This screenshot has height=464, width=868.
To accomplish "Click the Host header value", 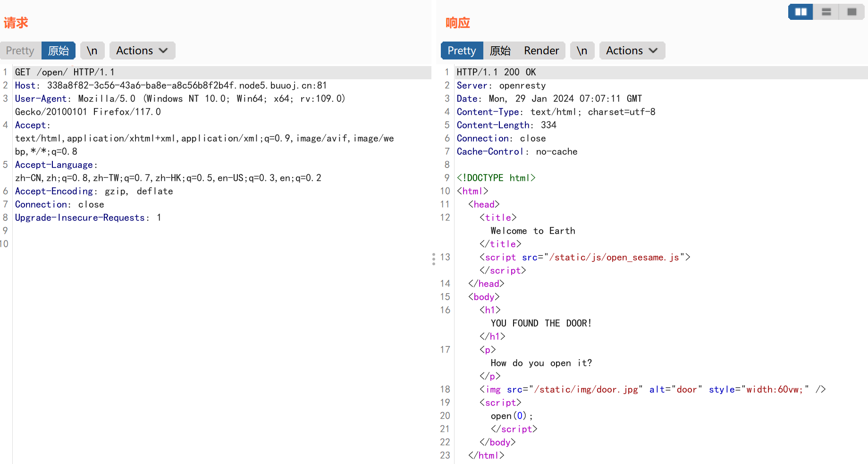I will [x=187, y=85].
